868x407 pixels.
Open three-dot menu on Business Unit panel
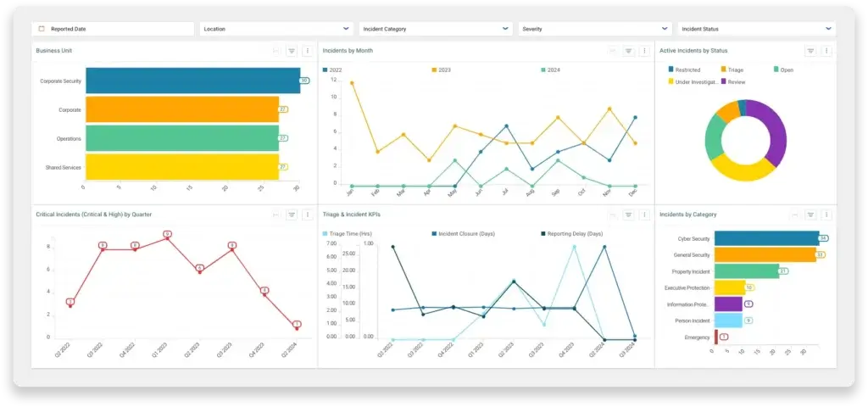(x=307, y=51)
